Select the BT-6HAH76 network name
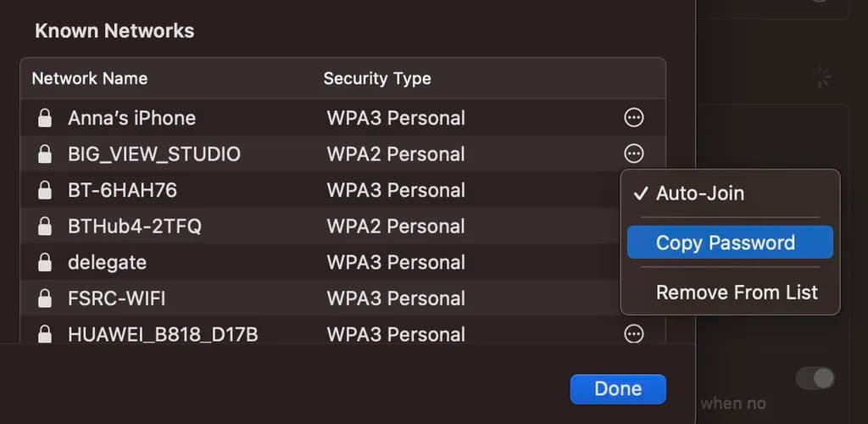The height and width of the screenshot is (424, 868). click(x=122, y=190)
